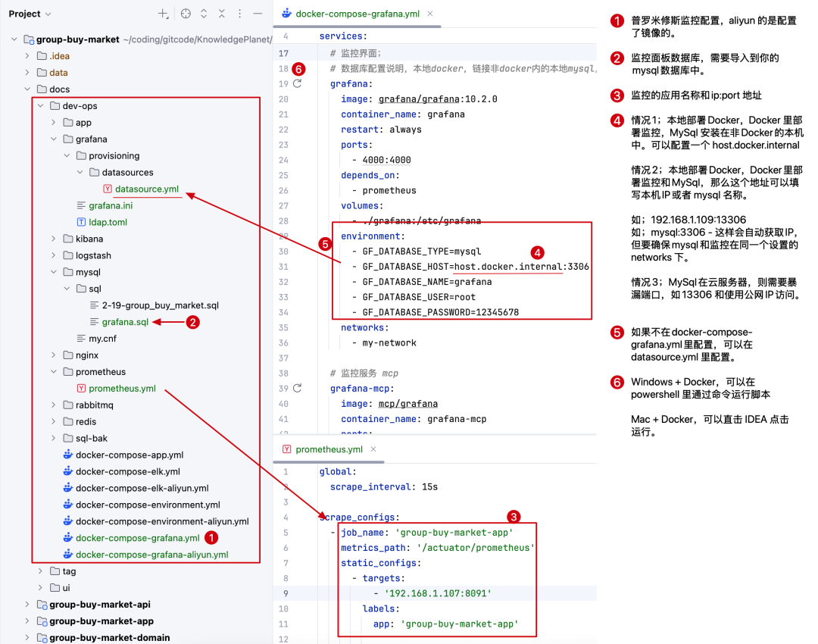Collapse the grafana folder
818x644 pixels.
53,139
